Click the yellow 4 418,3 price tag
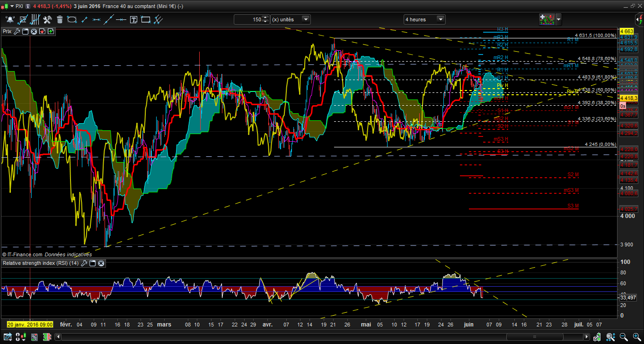Image resolution: width=644 pixels, height=344 pixels. (628, 98)
